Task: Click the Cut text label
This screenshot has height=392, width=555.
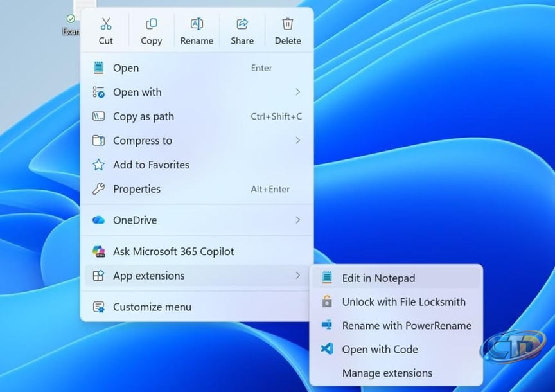Action: [106, 40]
